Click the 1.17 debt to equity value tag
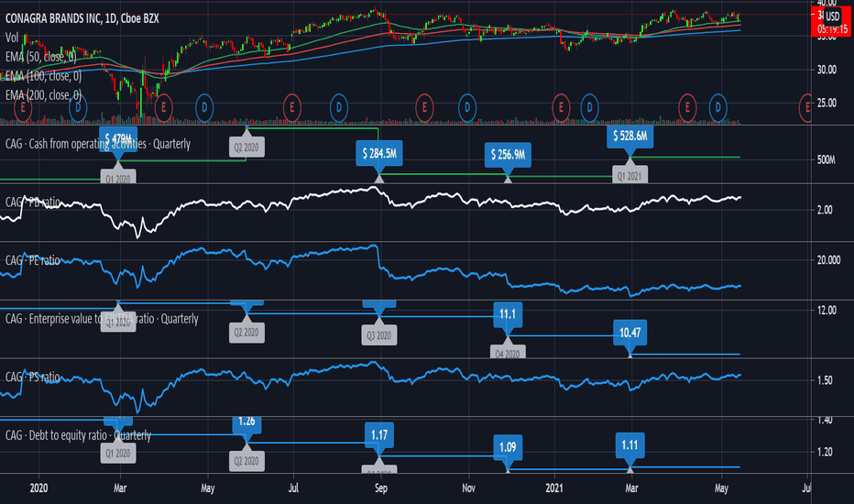This screenshot has height=504, width=854. tap(379, 434)
